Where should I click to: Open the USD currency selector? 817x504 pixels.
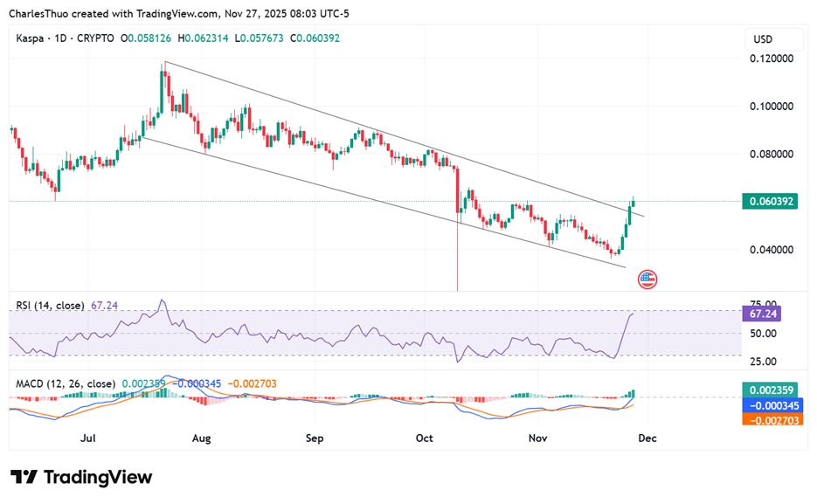click(x=764, y=39)
